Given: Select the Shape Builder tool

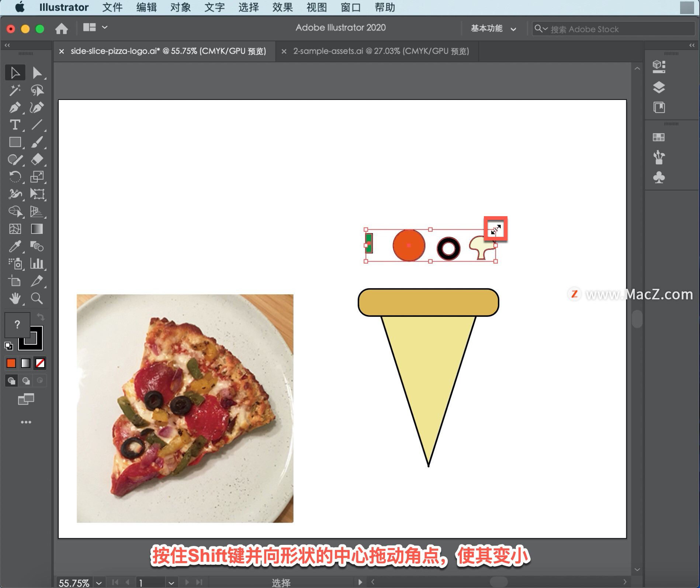Looking at the screenshot, I should click(x=15, y=211).
